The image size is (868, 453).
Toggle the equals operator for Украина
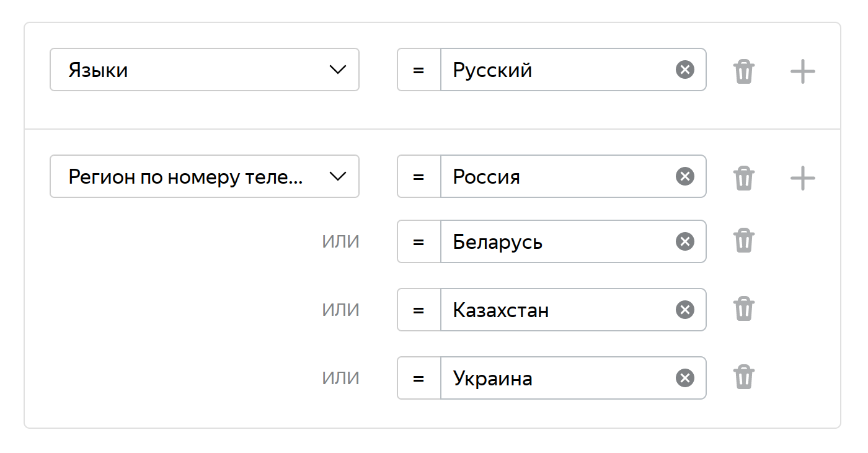point(418,378)
